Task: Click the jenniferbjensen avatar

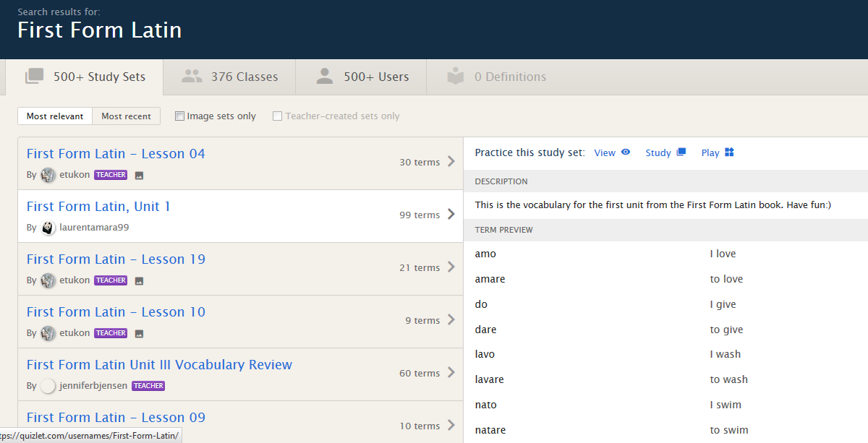Action: click(48, 386)
